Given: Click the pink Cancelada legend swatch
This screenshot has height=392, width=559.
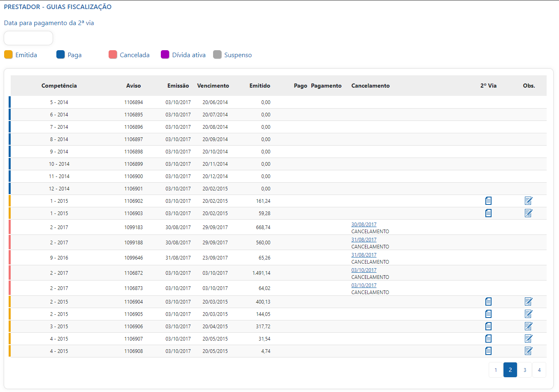Looking at the screenshot, I should (x=113, y=55).
